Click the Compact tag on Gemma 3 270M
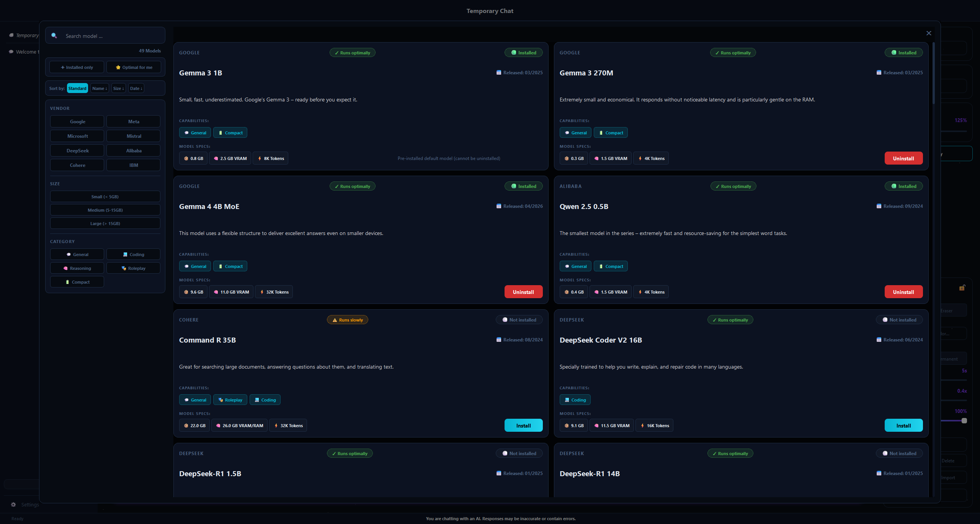The width and height of the screenshot is (980, 524). click(x=611, y=133)
